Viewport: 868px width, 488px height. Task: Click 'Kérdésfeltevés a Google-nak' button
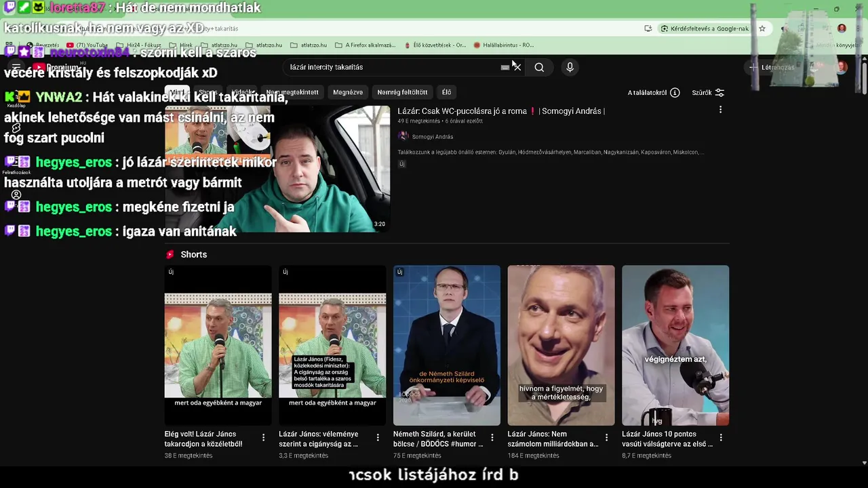point(706,28)
